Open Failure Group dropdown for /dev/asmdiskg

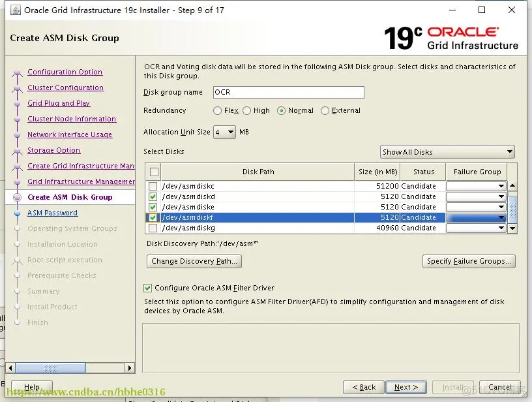tap(476, 228)
